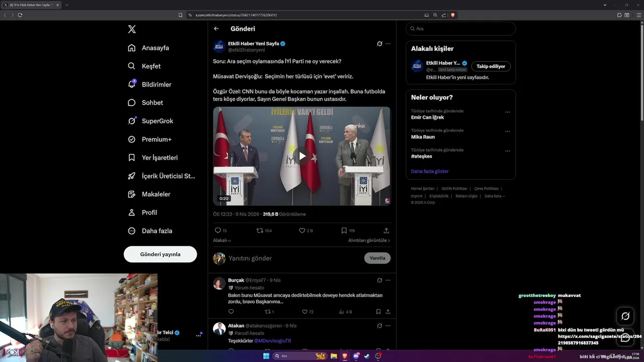Bookmark Burçak's reply

378,312
